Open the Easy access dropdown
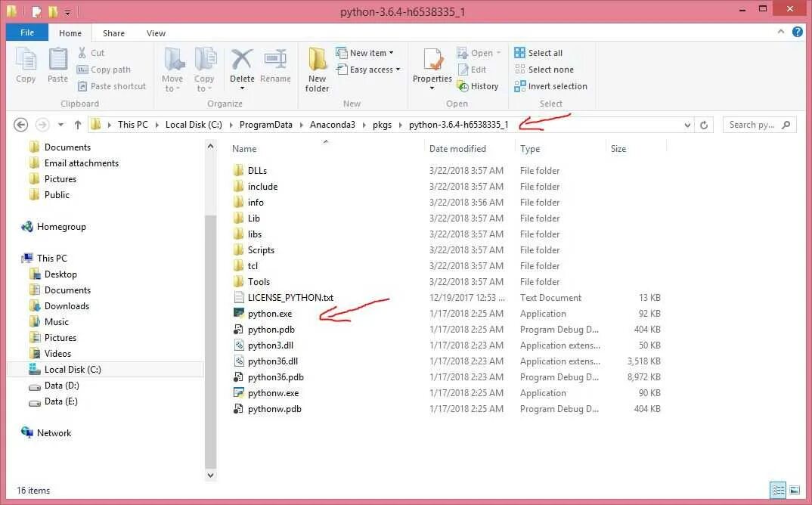 (x=367, y=70)
